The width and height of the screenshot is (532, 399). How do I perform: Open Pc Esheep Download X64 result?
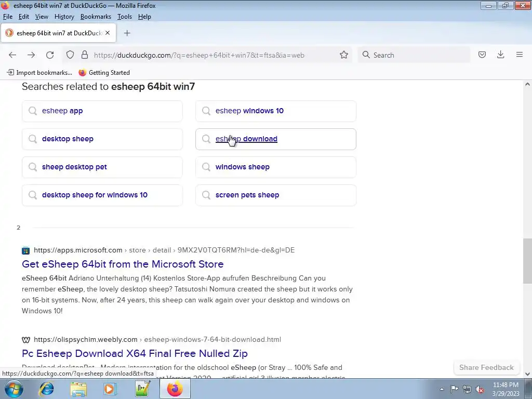click(135, 353)
